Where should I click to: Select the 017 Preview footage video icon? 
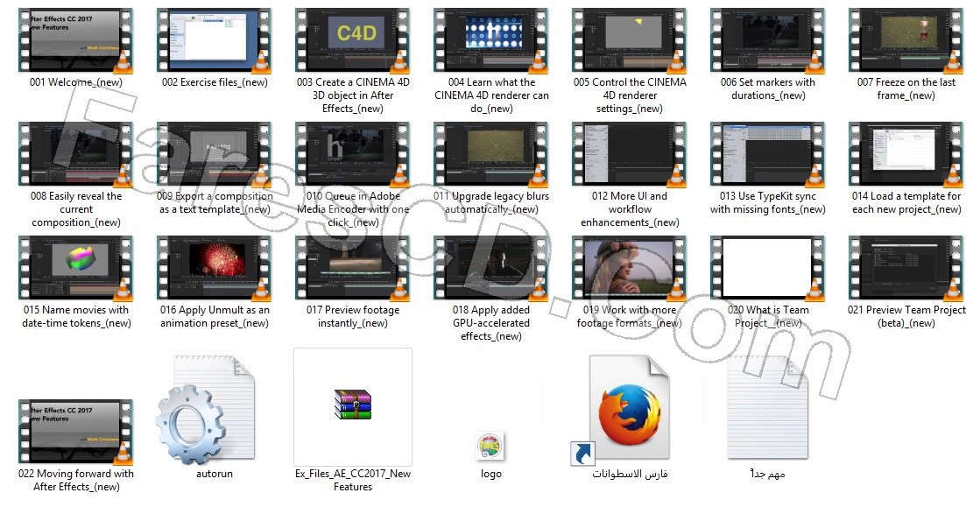tap(352, 268)
